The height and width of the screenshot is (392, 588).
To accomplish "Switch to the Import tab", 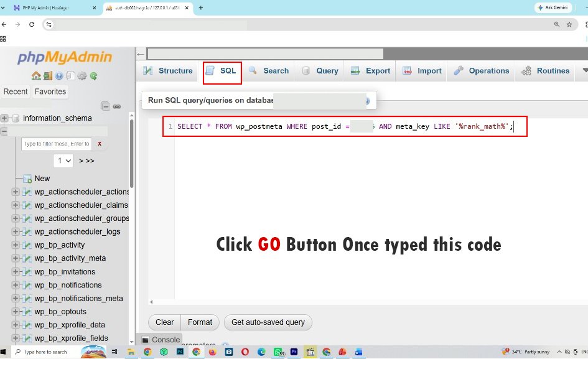I will (422, 71).
